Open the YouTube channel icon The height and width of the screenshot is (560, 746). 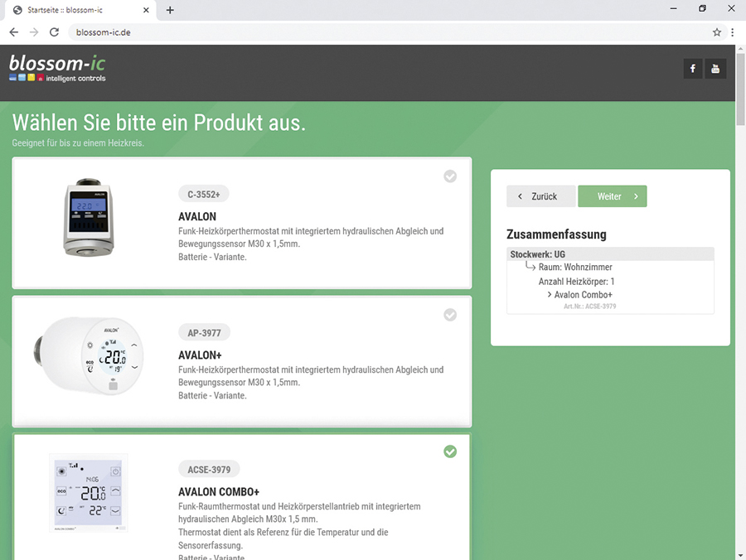[x=715, y=69]
